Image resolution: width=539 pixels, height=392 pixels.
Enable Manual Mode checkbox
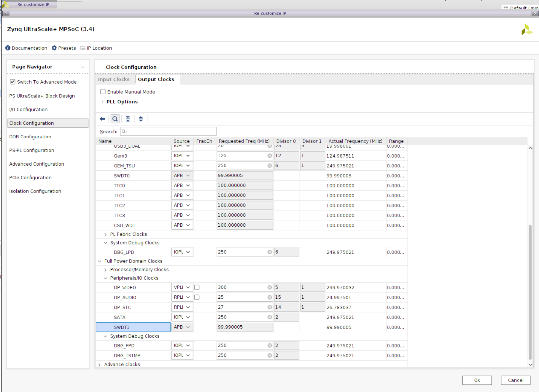103,92
